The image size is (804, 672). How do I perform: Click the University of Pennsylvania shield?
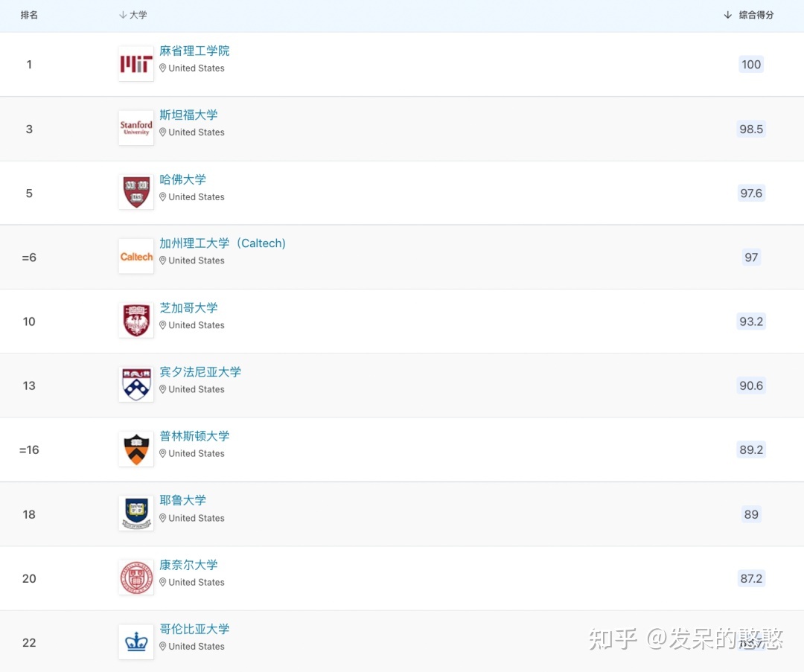coord(136,385)
